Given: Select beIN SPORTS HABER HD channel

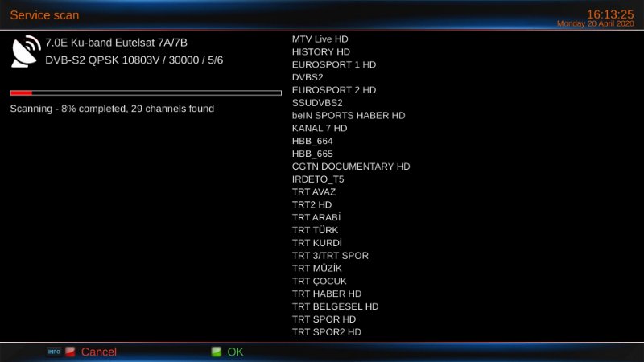Looking at the screenshot, I should [x=349, y=115].
